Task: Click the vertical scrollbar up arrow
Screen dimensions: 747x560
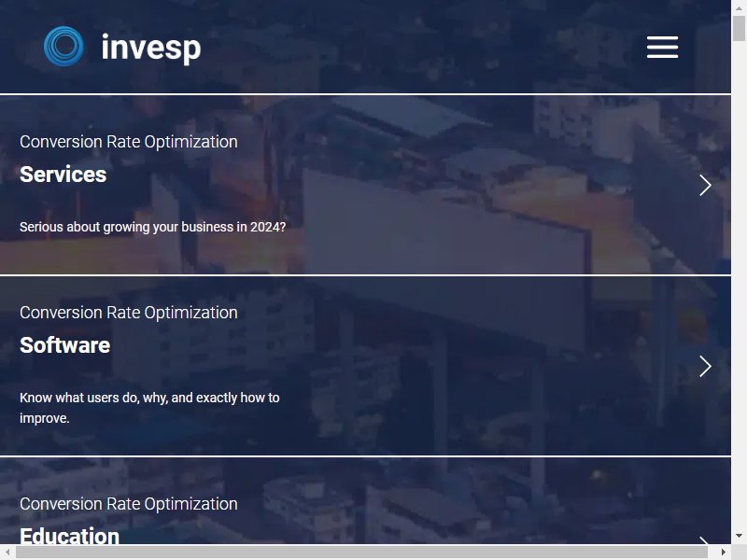Action: click(739, 7)
